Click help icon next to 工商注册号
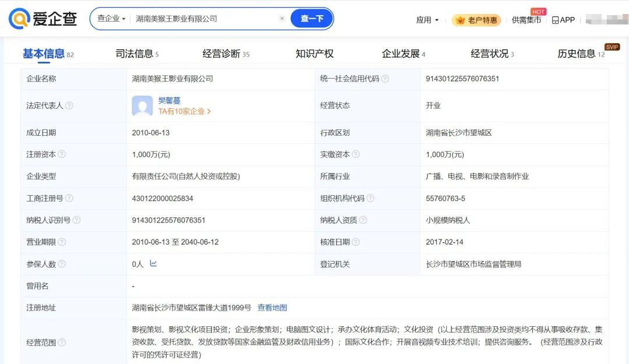The width and height of the screenshot is (629, 364). click(x=69, y=198)
